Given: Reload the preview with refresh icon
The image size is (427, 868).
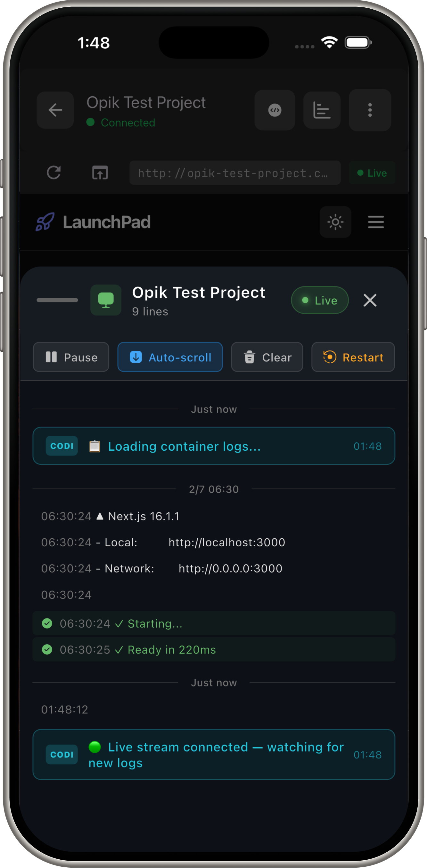Looking at the screenshot, I should point(53,173).
